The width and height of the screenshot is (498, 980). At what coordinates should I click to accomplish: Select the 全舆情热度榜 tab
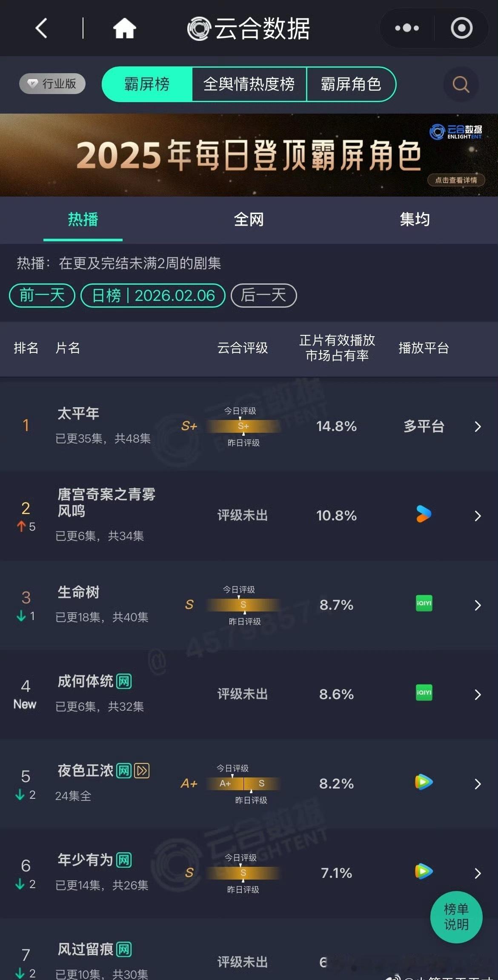(250, 85)
